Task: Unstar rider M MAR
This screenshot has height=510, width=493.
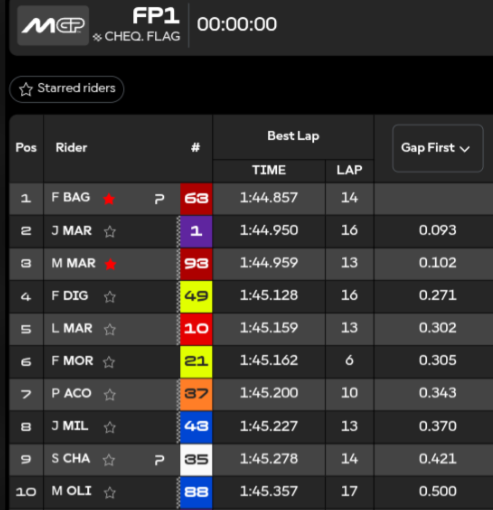Action: (110, 264)
